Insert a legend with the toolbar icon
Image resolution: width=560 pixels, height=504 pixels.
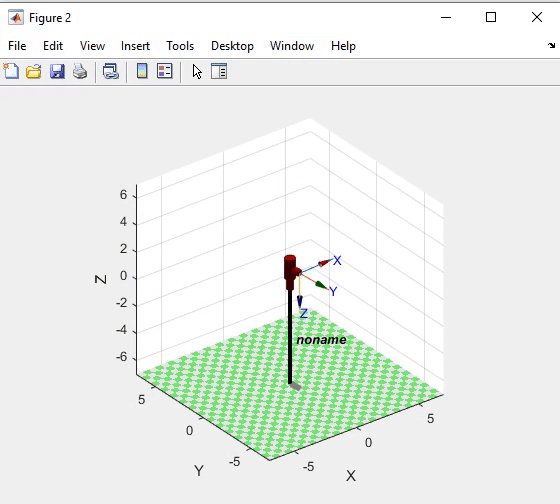pyautogui.click(x=165, y=71)
